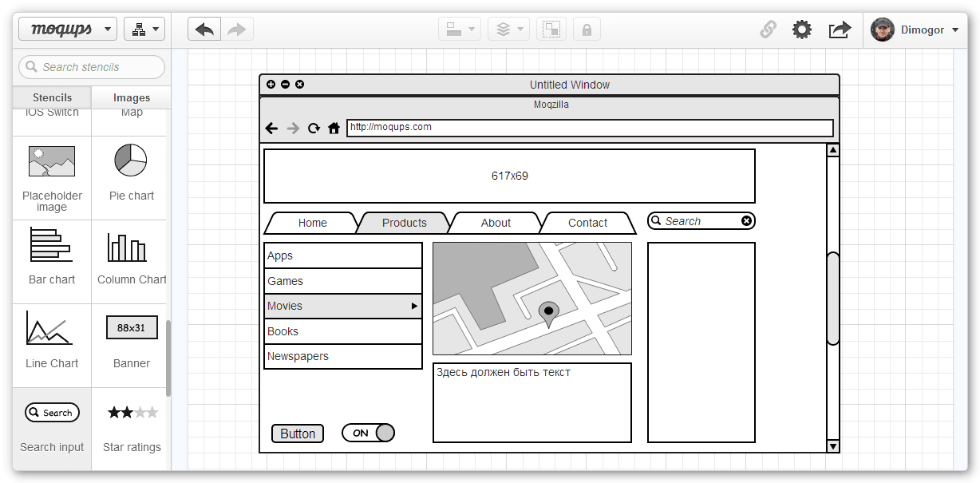Viewport: 980px width, 483px height.
Task: Select the Movies item in list
Action: [x=342, y=306]
